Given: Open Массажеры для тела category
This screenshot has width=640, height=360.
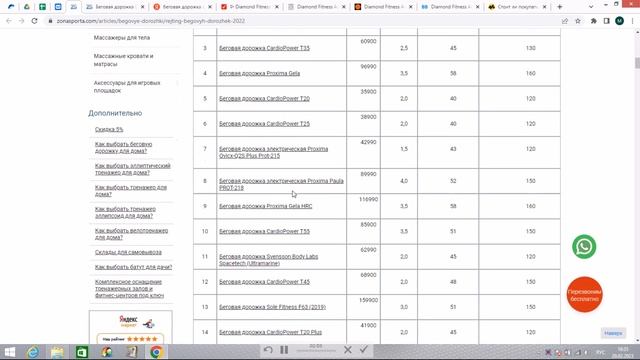Looking at the screenshot, I should click(x=122, y=38).
